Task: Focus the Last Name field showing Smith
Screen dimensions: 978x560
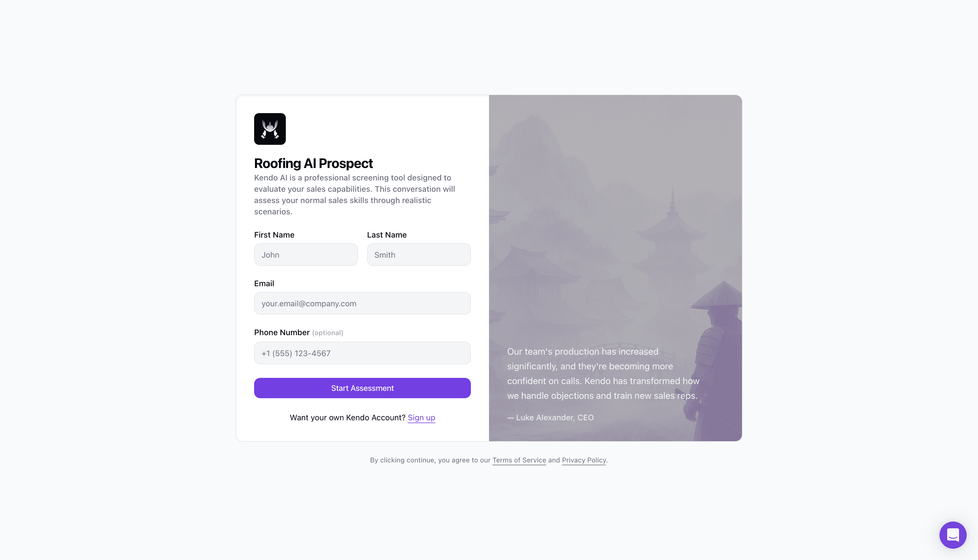Action: [x=419, y=255]
